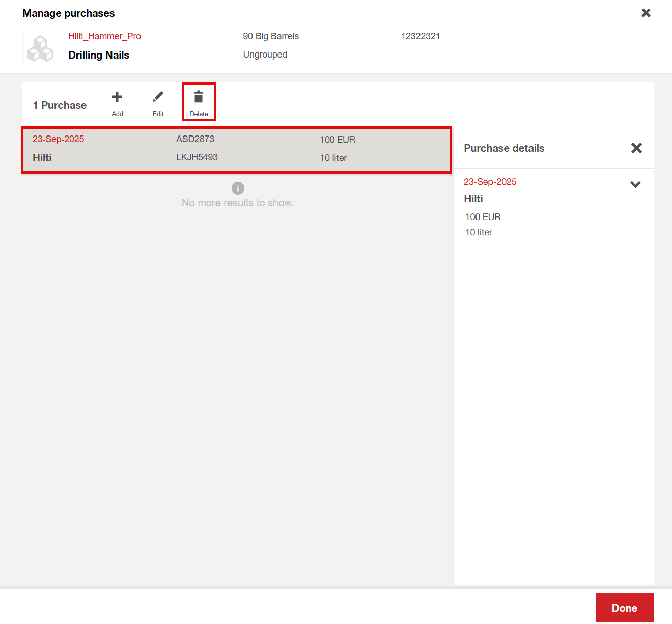Click the Add purchase plus icon
The width and height of the screenshot is (672, 624).
click(x=117, y=97)
